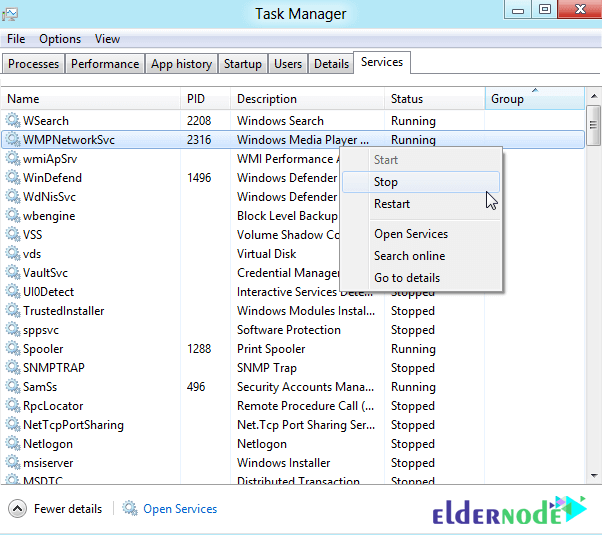
Task: Click the WSearch service gear icon
Action: pos(13,120)
